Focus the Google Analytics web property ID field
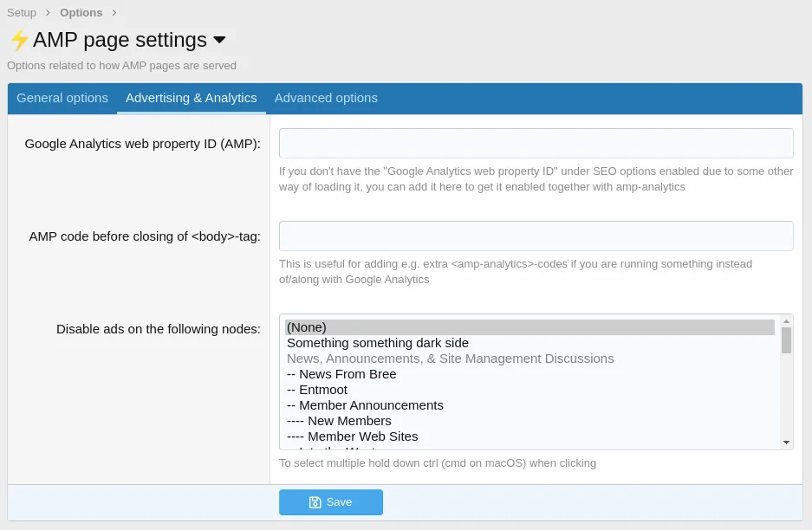 coord(536,144)
